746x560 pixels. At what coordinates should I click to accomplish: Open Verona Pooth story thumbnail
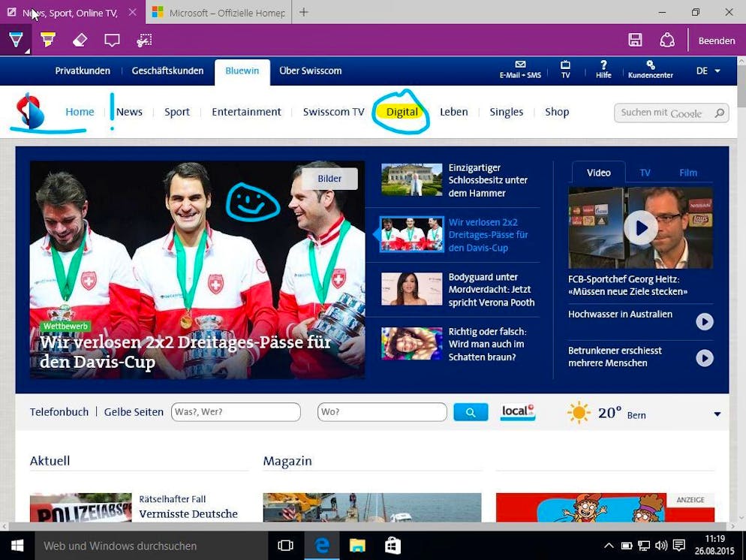point(412,289)
